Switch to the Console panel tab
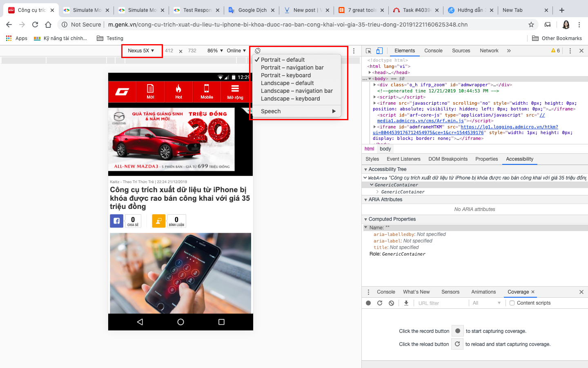588x368 pixels. coord(433,51)
